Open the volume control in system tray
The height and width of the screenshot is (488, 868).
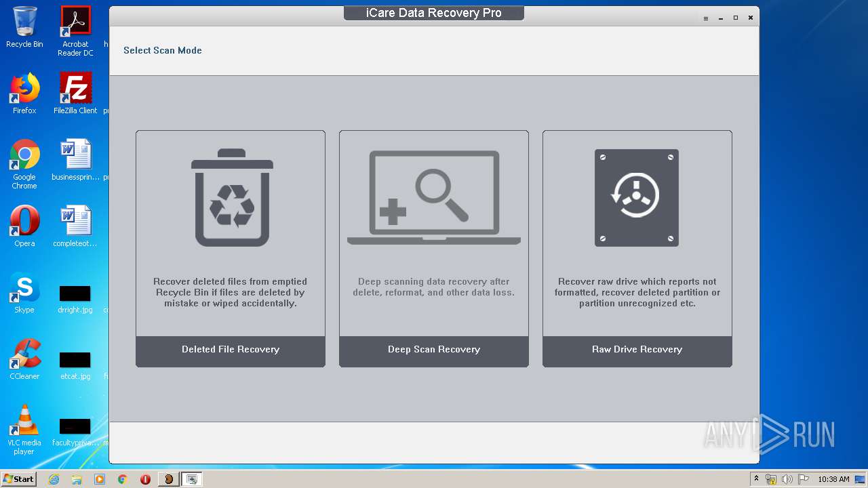(x=787, y=479)
